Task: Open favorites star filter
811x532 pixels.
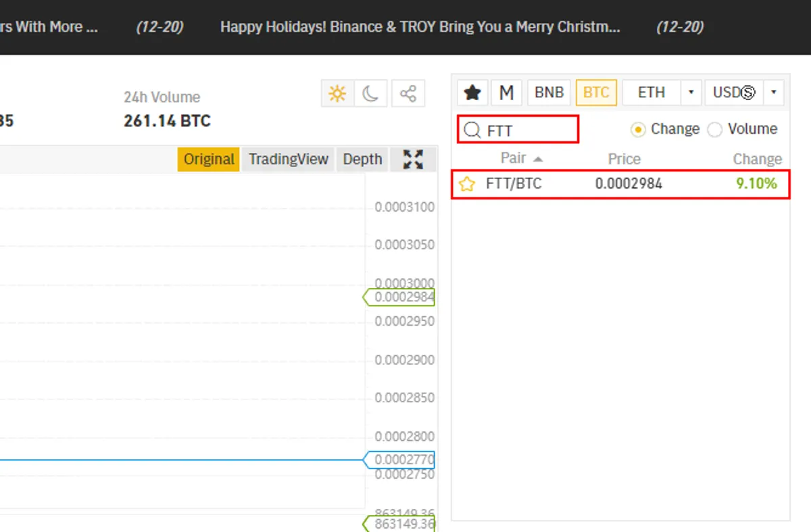Action: click(x=472, y=93)
